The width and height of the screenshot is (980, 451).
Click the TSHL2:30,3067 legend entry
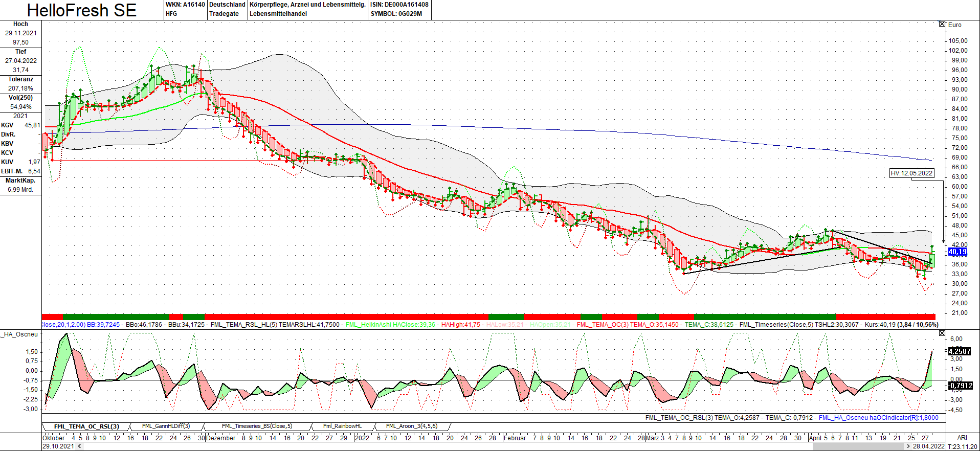pos(836,325)
